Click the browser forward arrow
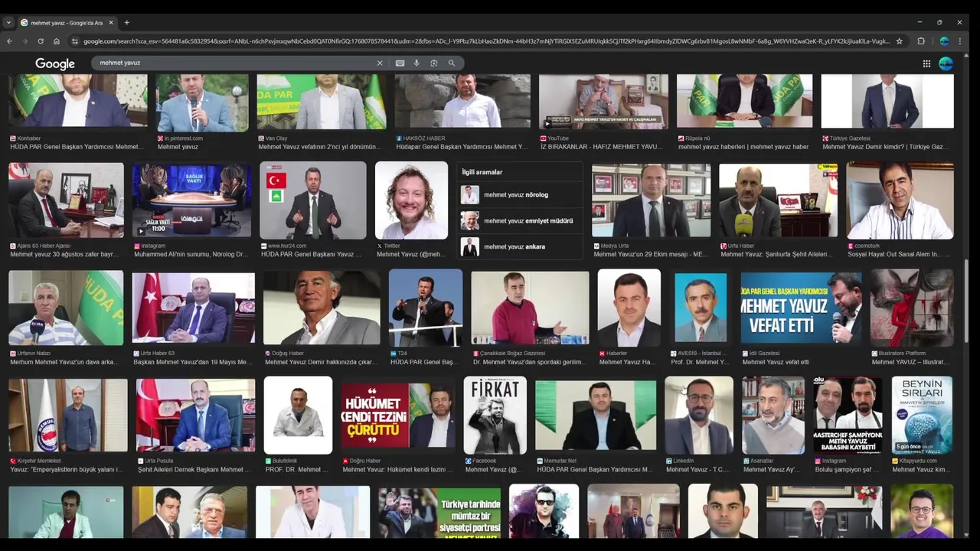 pos(24,41)
